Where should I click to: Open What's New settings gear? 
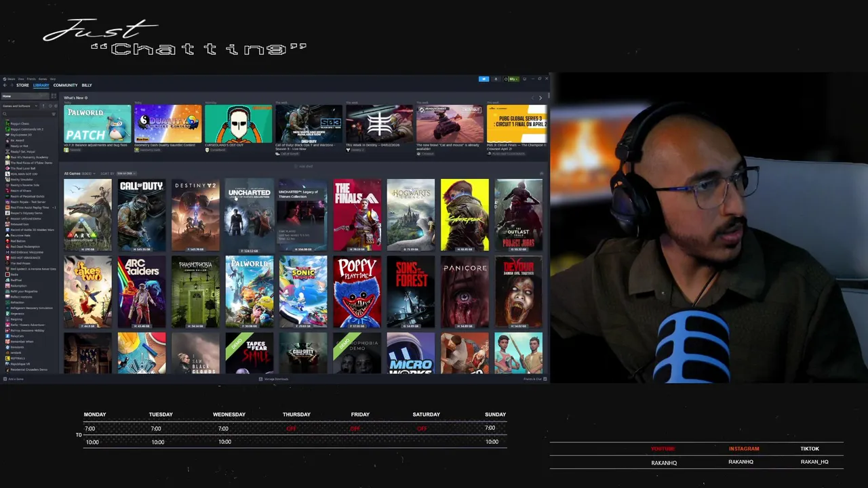pyautogui.click(x=86, y=98)
